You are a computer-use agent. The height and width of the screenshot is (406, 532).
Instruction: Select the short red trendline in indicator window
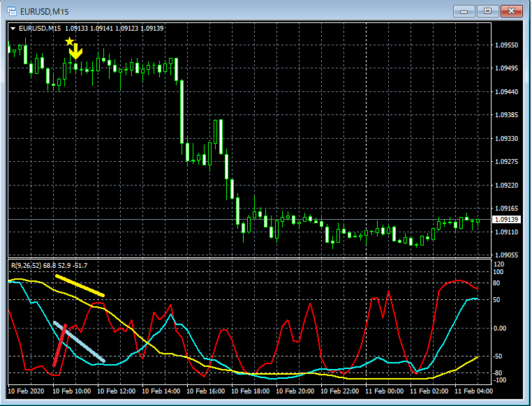60,345
